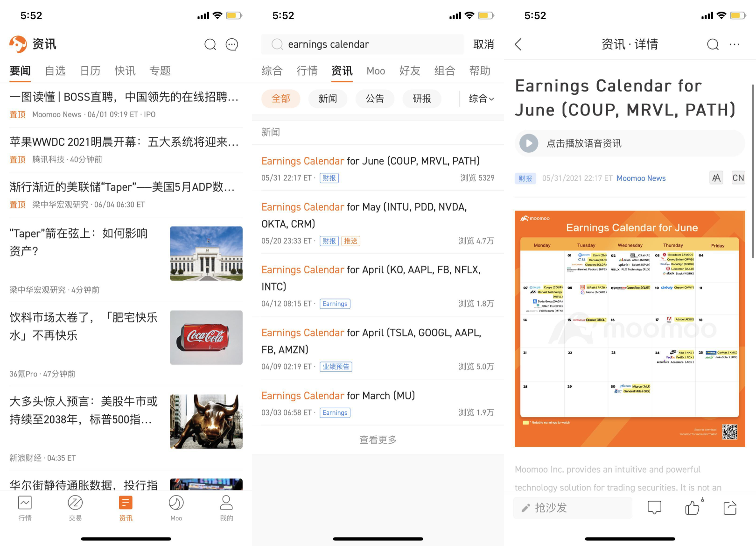Open the 资讯 search results tab
Viewport: 756px width, 546px height.
click(342, 71)
